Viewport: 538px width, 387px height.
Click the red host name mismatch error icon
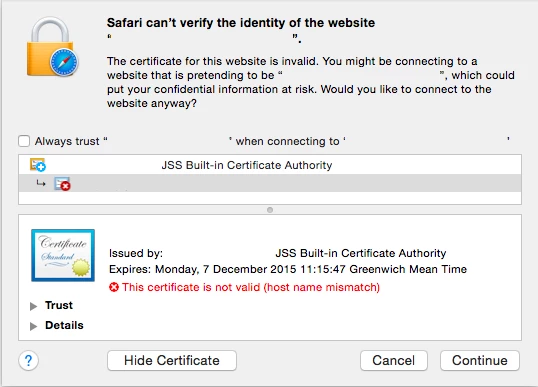coord(114,287)
